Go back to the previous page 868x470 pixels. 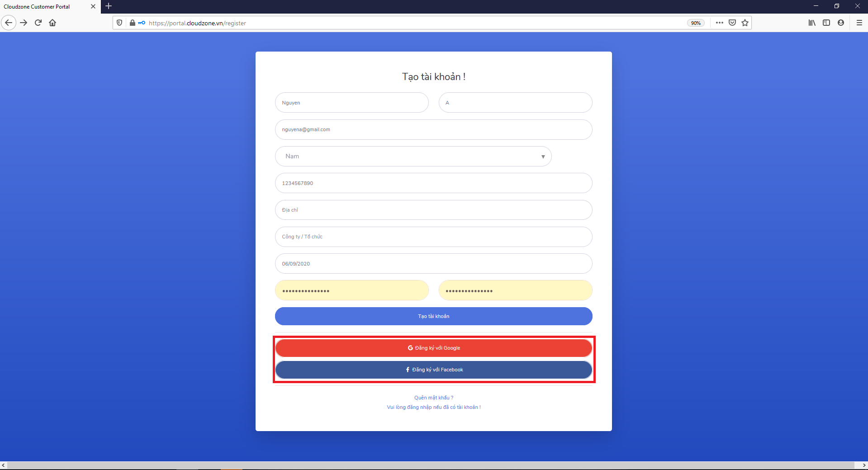[9, 23]
